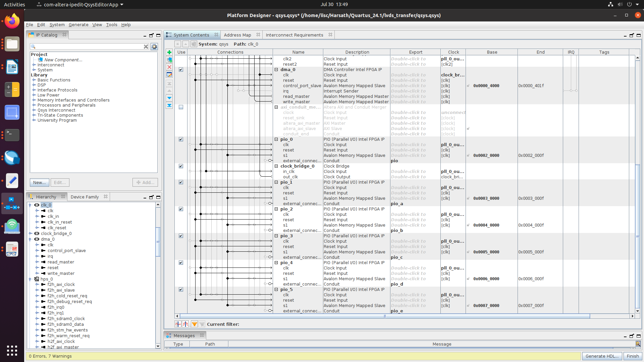Collapse hps_0 in the Hierarchy tree

(30, 279)
